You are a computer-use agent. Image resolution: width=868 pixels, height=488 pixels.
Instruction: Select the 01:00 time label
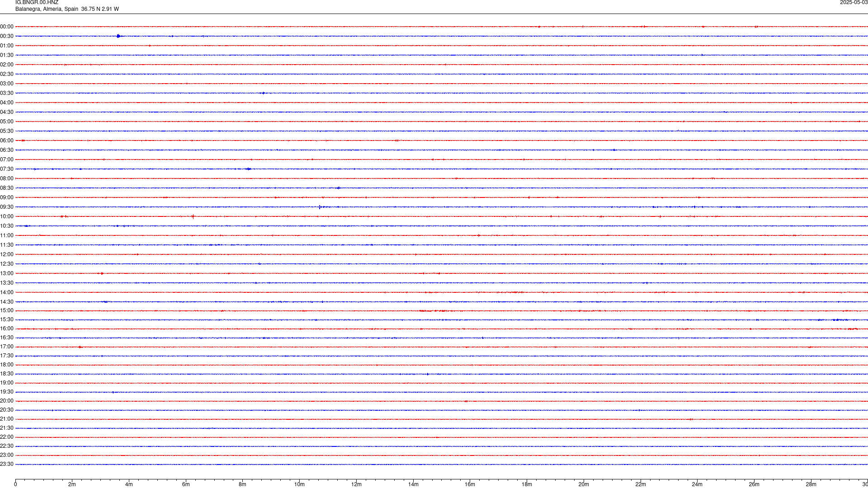pos(7,46)
